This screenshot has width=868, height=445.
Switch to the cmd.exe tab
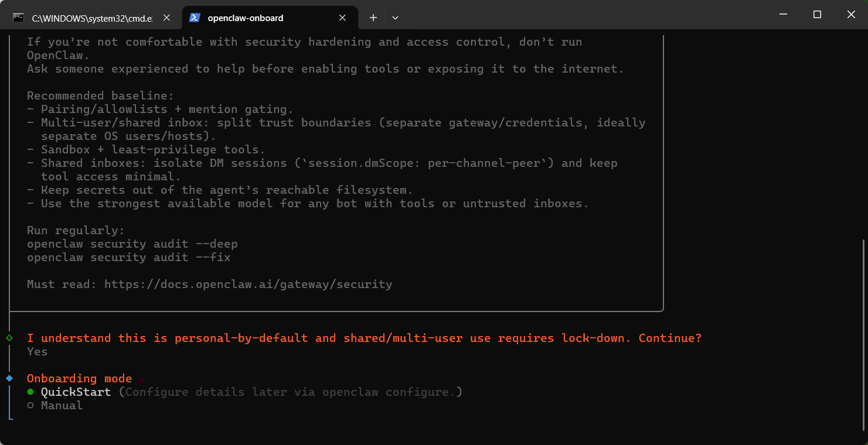tap(93, 18)
